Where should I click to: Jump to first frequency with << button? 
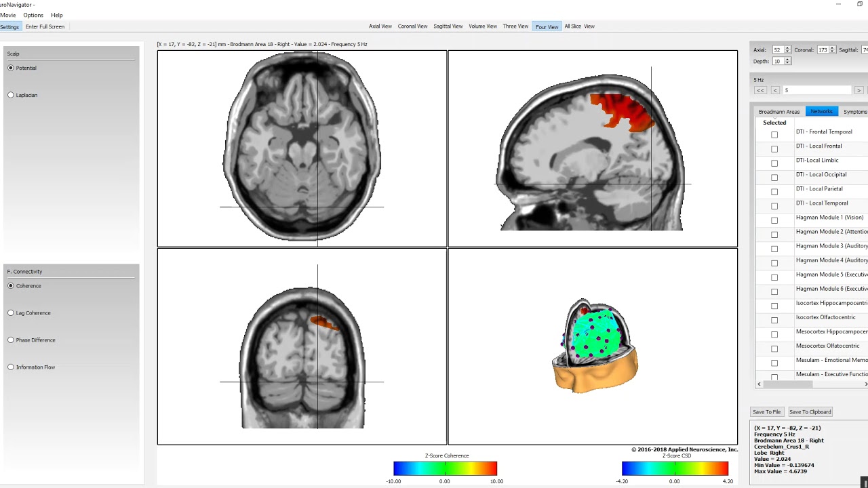click(760, 90)
